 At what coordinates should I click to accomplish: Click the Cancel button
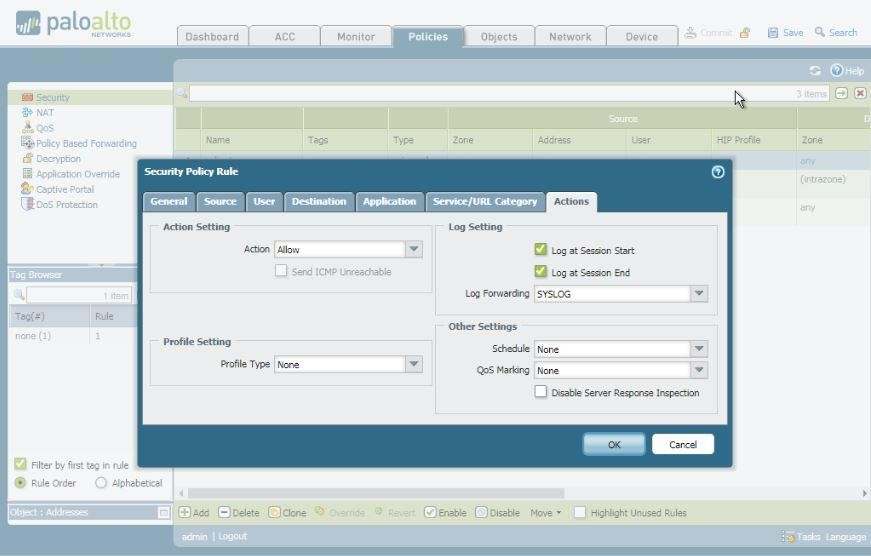pyautogui.click(x=682, y=444)
